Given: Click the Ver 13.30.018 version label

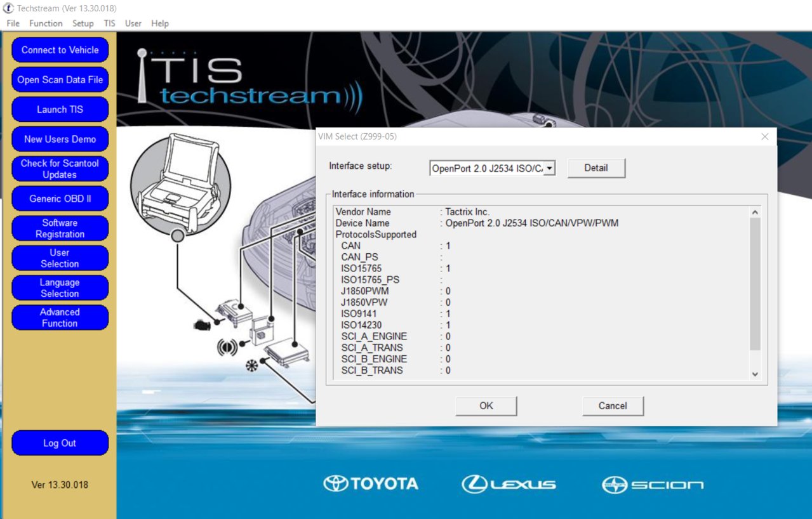Looking at the screenshot, I should (x=60, y=485).
